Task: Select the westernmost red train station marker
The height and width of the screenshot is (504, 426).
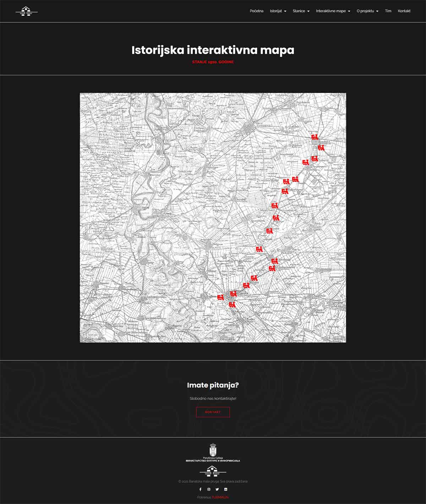Action: tap(220, 297)
